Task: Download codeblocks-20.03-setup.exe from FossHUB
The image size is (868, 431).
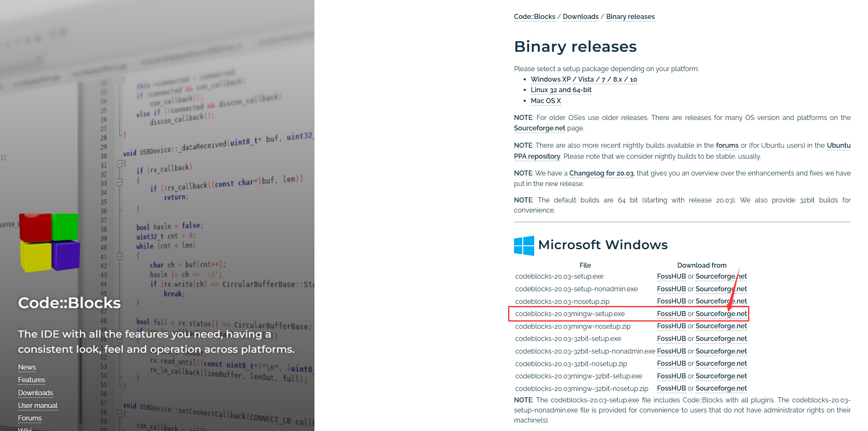Action: click(x=671, y=276)
